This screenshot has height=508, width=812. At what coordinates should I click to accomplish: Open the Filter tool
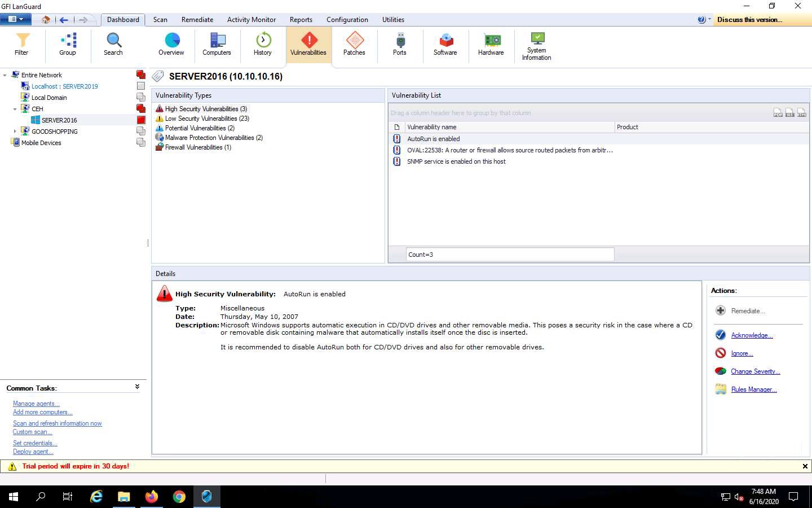pyautogui.click(x=21, y=44)
